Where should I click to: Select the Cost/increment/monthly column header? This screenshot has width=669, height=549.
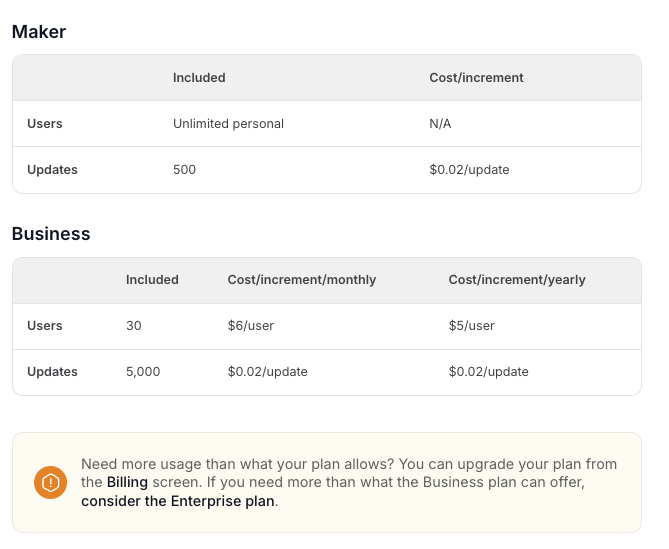point(302,280)
